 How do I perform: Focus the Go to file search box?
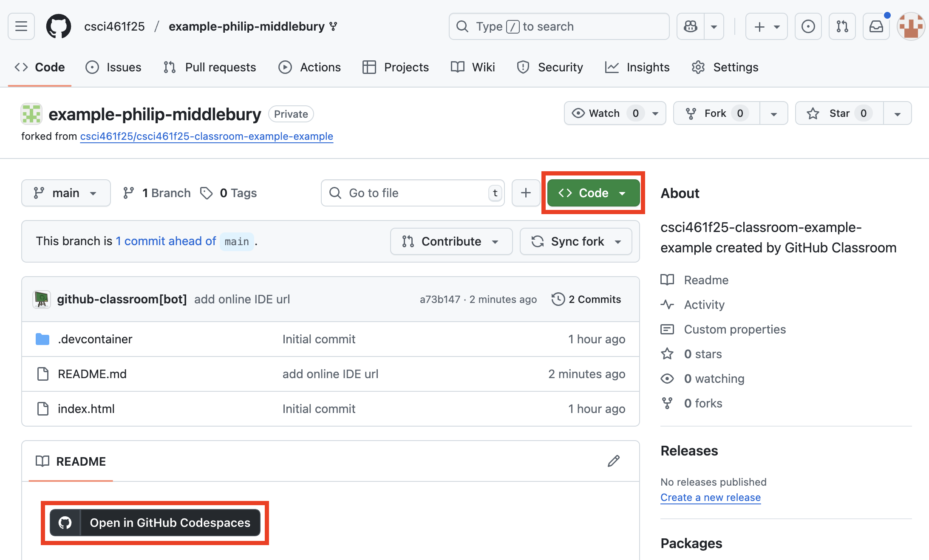[413, 193]
